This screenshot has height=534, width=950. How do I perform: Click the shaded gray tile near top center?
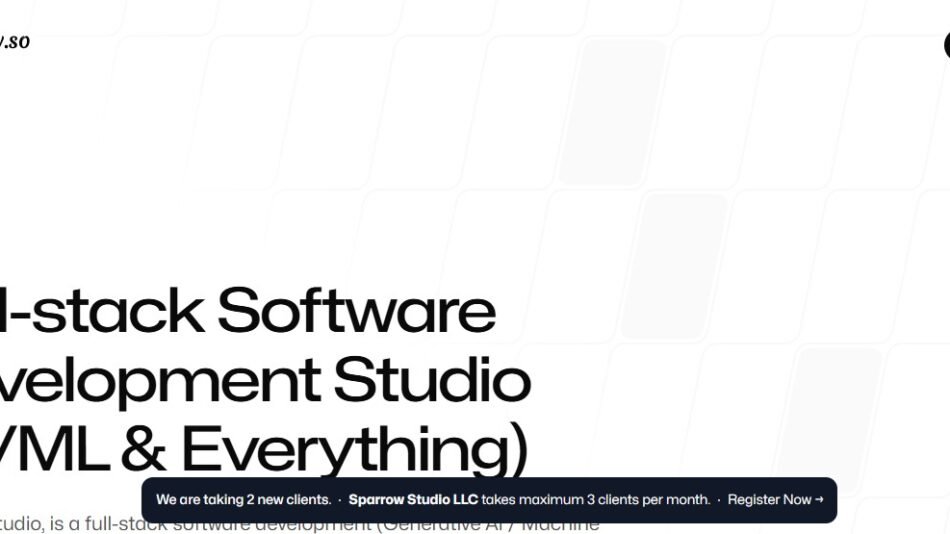point(612,112)
